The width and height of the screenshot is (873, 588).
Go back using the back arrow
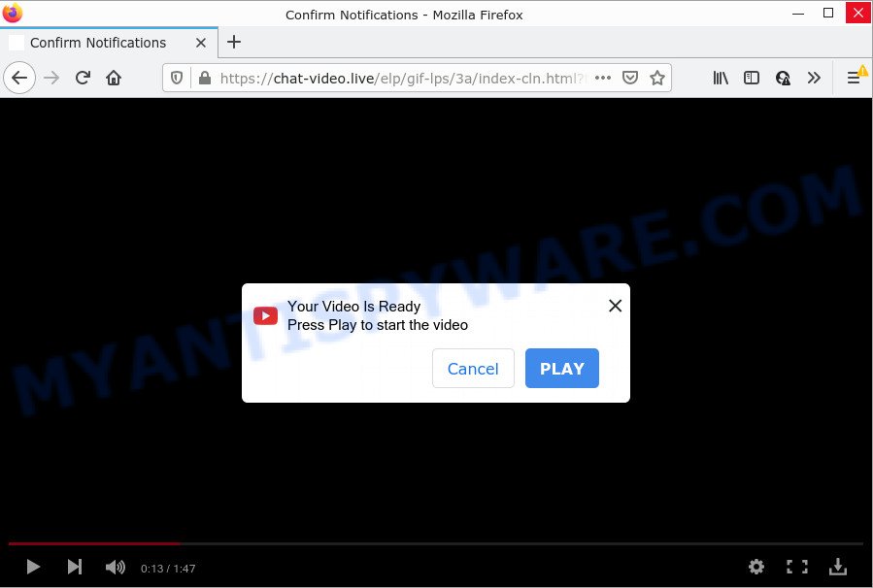point(19,78)
